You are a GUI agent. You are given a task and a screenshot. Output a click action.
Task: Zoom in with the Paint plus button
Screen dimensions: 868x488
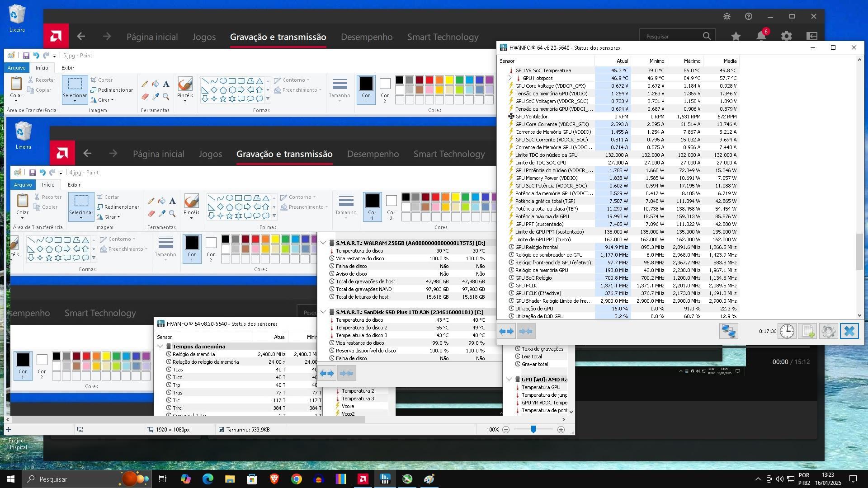click(561, 430)
